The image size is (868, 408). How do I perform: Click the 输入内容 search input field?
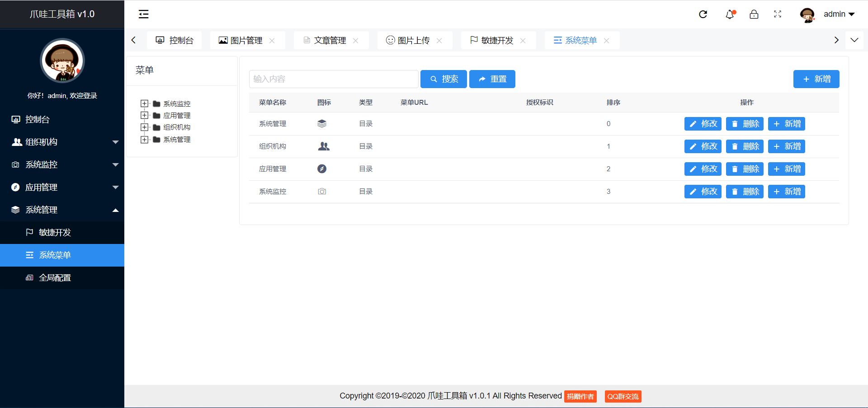[334, 79]
